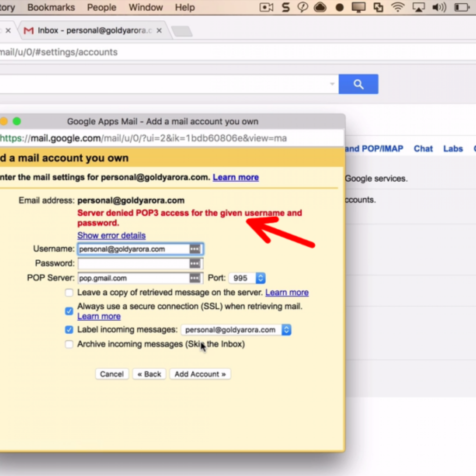Click the popup window URL address bar
The width and height of the screenshot is (476, 476).
tap(172, 139)
